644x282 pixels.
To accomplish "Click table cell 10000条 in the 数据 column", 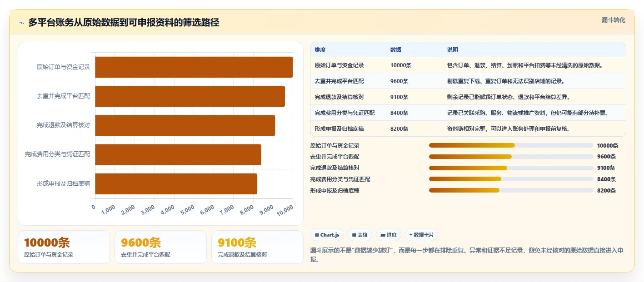I will (400, 65).
